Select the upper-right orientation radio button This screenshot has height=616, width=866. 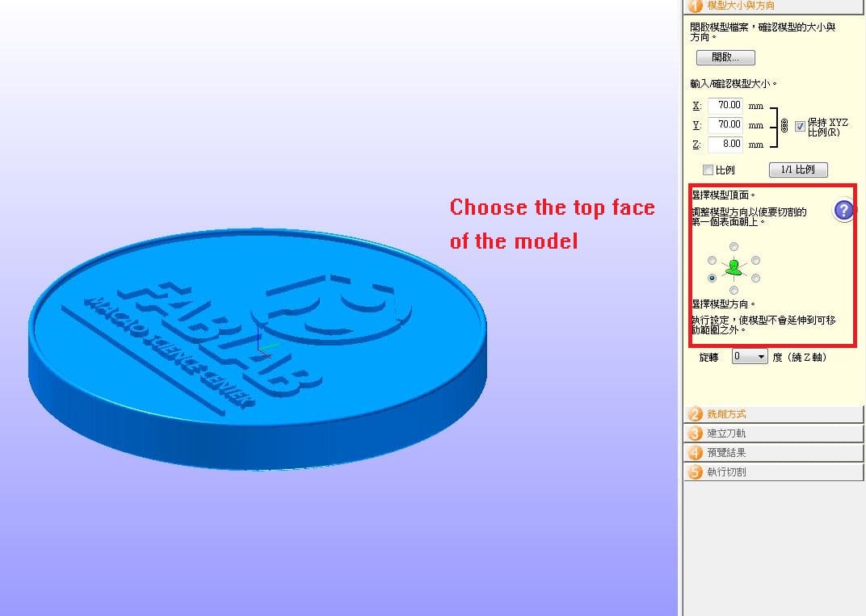click(x=755, y=260)
